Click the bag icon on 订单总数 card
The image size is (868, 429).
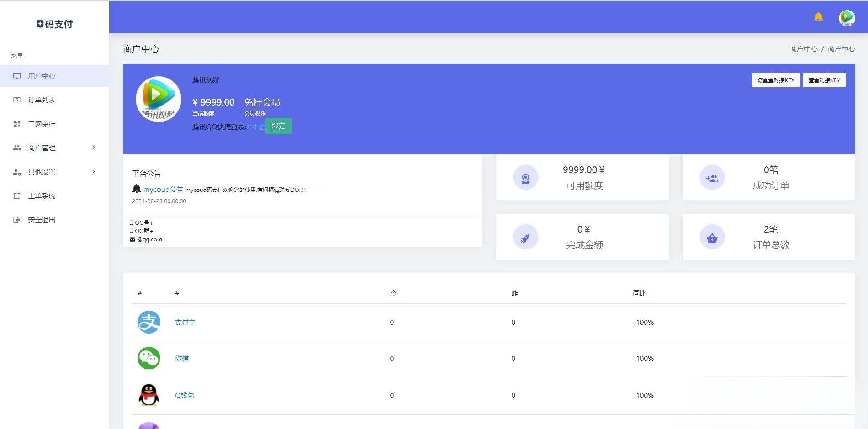point(712,237)
